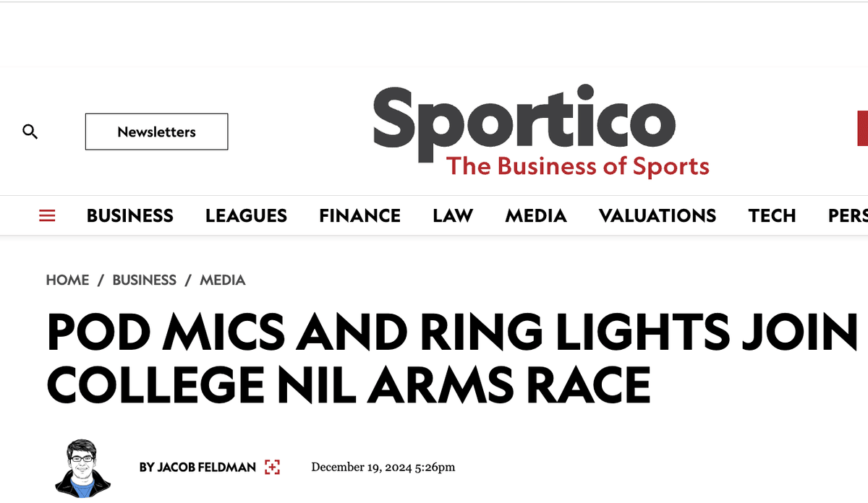The height and width of the screenshot is (503, 868).
Task: Click the Media breadcrumb link
Action: [223, 280]
